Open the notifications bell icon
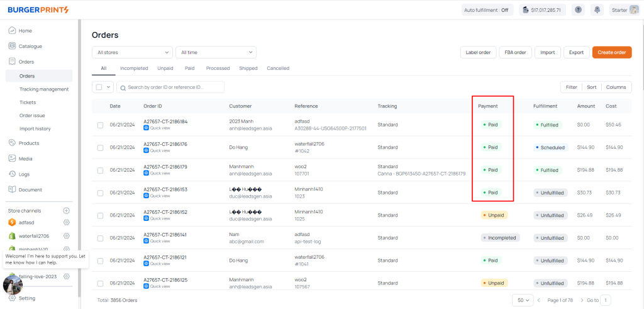The height and width of the screenshot is (309, 644). coord(596,10)
